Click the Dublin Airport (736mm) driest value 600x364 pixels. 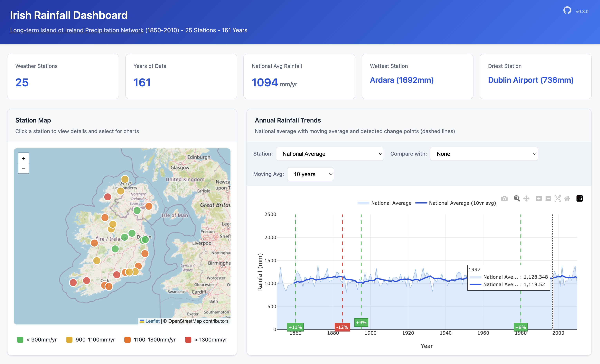tap(531, 80)
